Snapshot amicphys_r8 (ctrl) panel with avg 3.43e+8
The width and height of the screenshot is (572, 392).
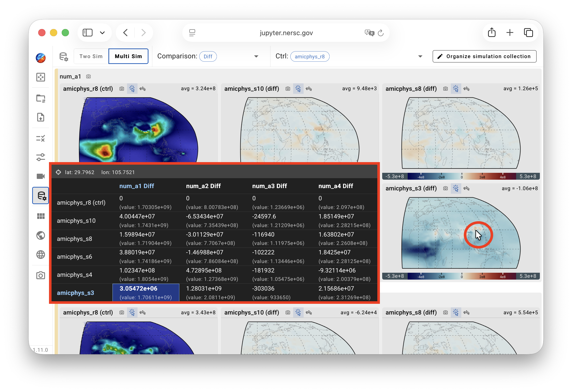point(122,312)
